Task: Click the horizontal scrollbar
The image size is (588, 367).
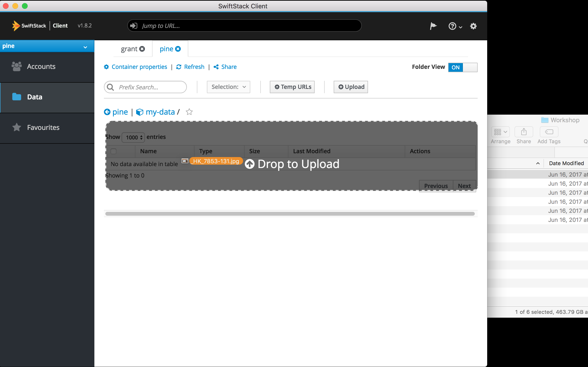Action: pos(290,214)
